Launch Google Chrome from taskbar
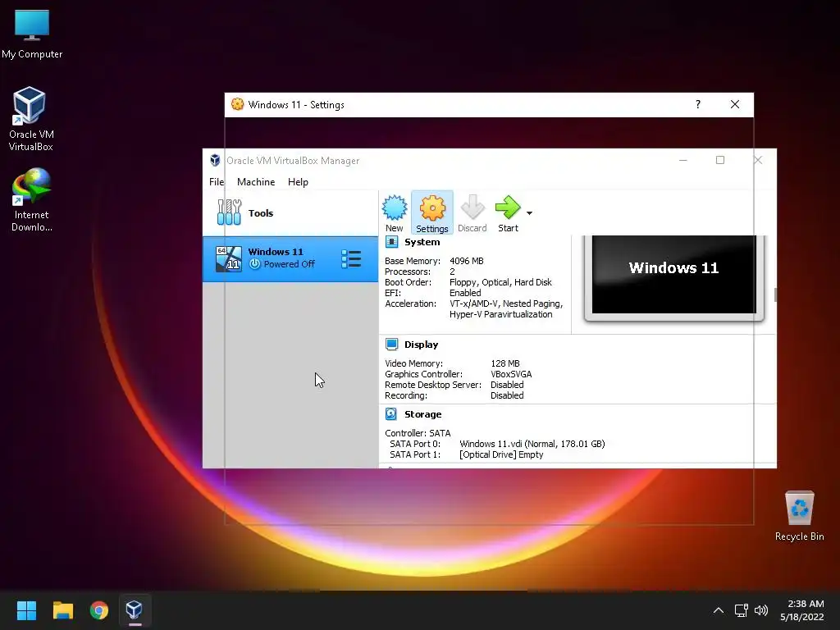 coord(99,609)
